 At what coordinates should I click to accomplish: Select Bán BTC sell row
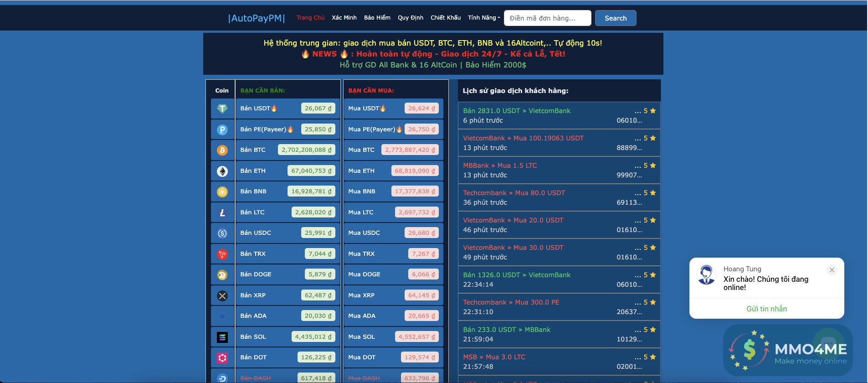coord(288,150)
